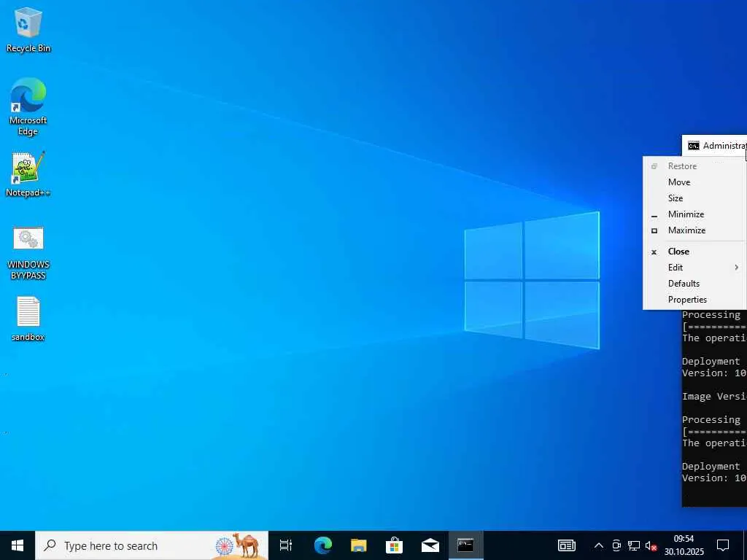
Task: Choose Close in the window menu
Action: 694,252
